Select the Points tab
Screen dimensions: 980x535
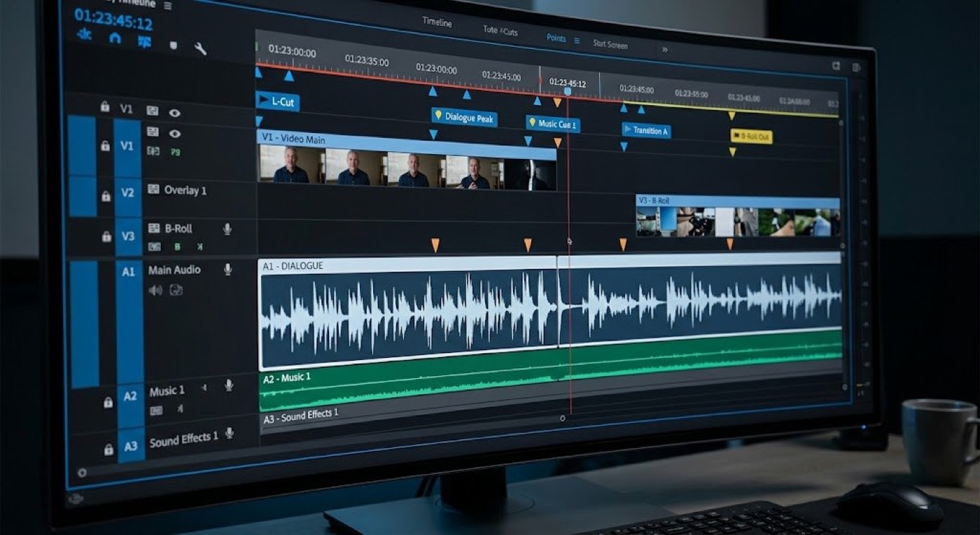(x=556, y=39)
